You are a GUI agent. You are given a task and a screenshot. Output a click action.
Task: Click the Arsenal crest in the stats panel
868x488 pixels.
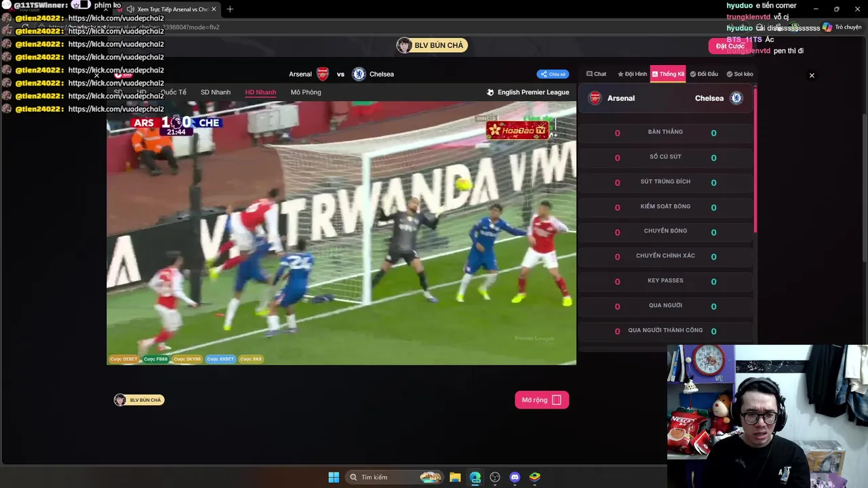pyautogui.click(x=595, y=98)
